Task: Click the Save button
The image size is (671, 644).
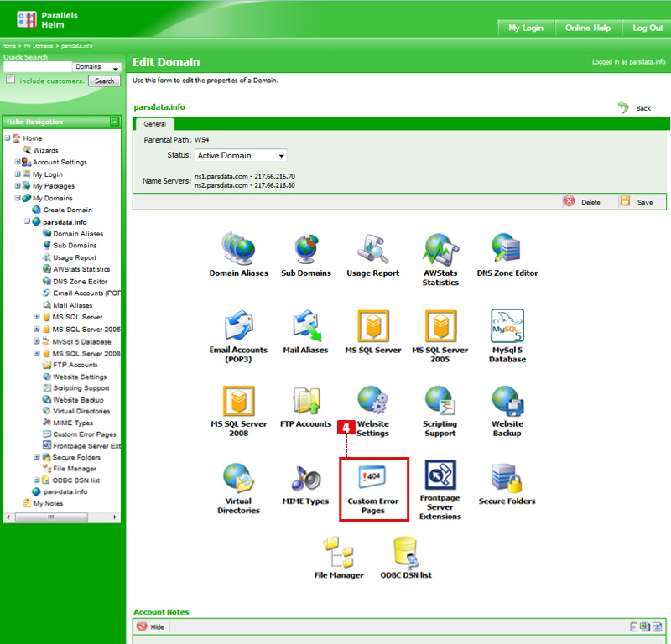Action: pos(637,201)
